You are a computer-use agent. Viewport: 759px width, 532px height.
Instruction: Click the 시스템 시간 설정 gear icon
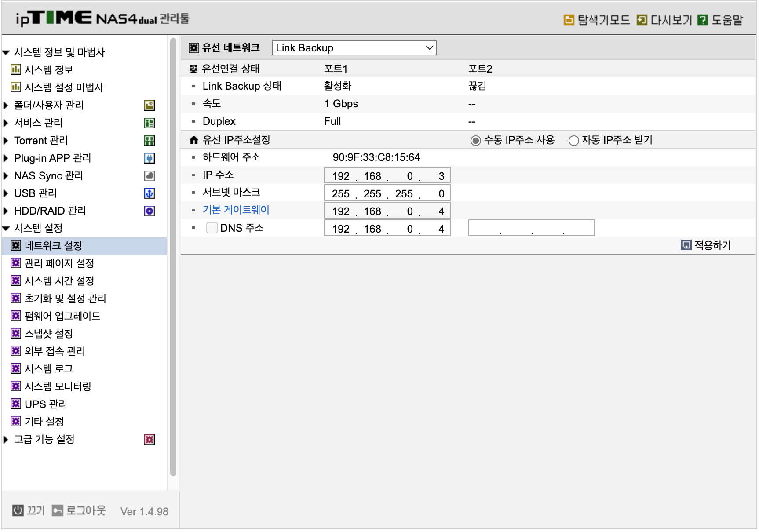[x=16, y=281]
